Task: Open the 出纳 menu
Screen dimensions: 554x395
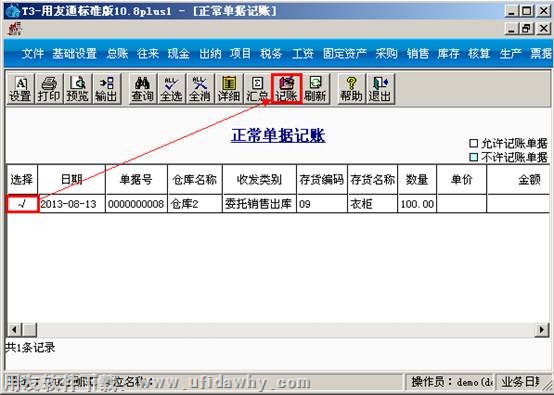Action: [210, 54]
